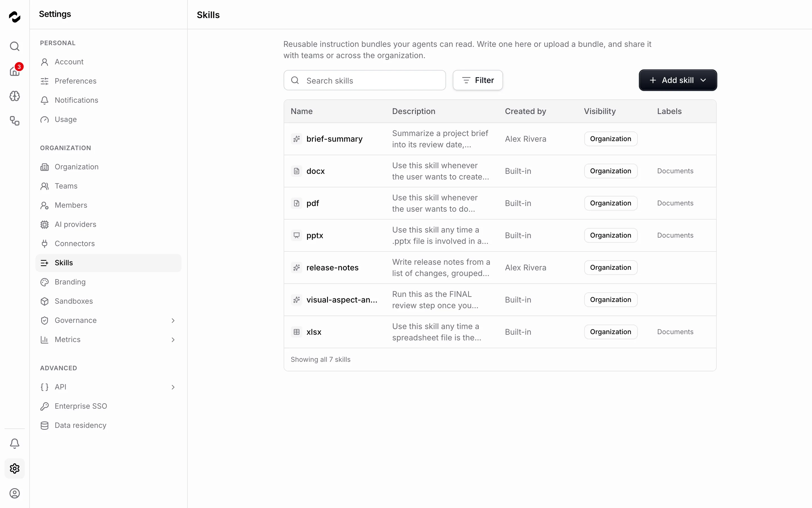The height and width of the screenshot is (508, 812).
Task: Open AI providers settings
Action: [x=108, y=224]
